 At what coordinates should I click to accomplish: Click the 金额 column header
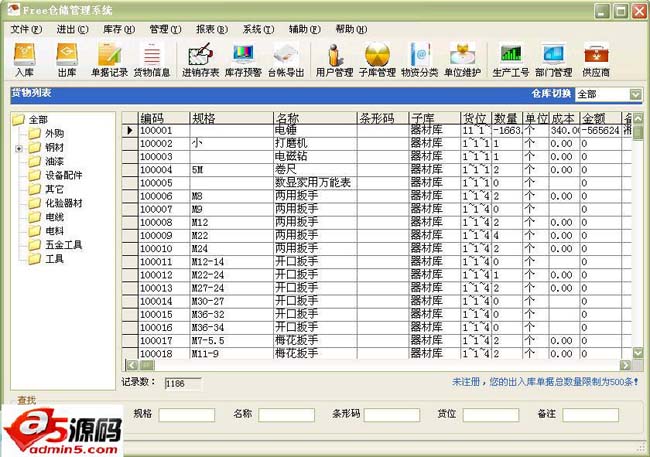(x=600, y=118)
